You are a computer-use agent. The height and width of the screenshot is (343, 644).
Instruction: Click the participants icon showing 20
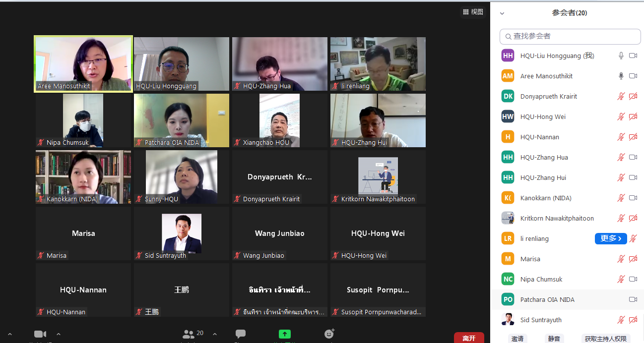tap(193, 334)
